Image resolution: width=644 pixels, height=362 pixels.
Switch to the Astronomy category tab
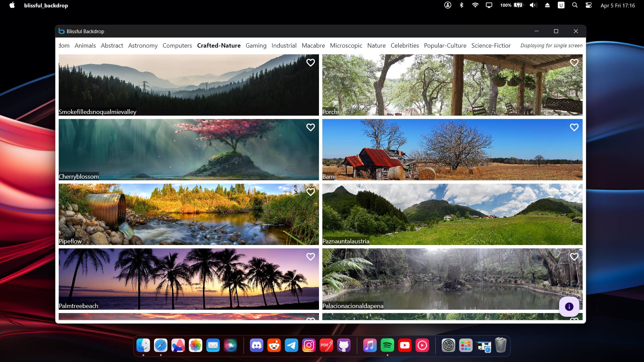[143, 46]
